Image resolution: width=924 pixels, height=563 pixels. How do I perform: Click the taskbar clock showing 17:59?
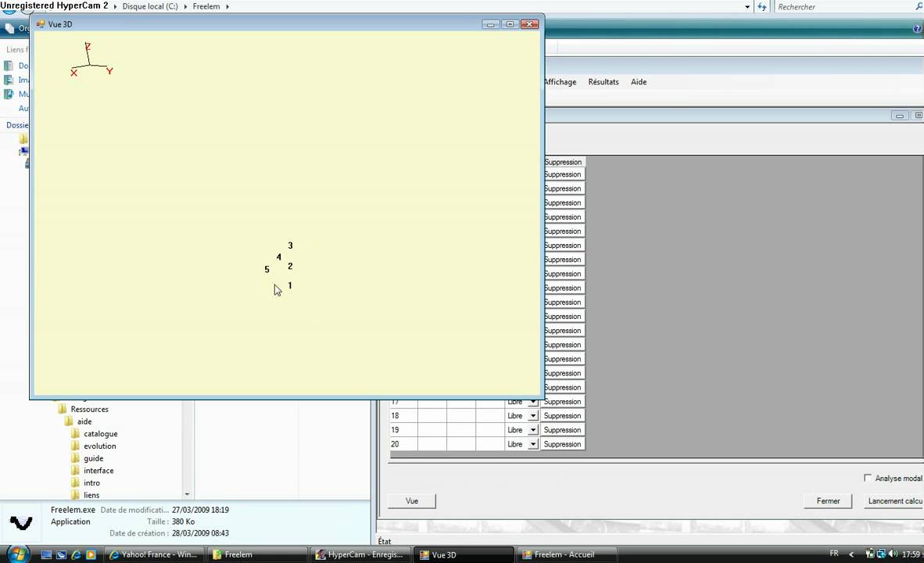911,554
